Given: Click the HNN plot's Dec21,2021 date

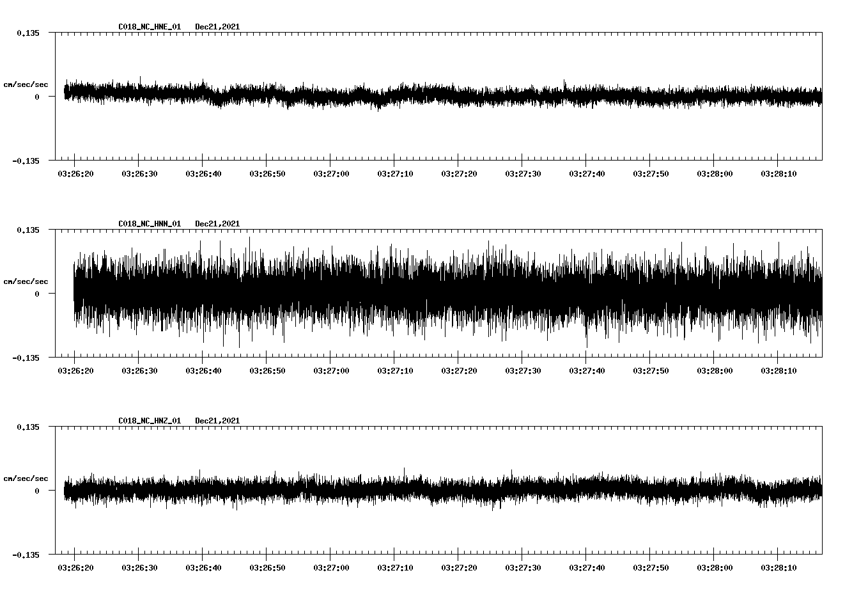Looking at the screenshot, I should coord(217,224).
